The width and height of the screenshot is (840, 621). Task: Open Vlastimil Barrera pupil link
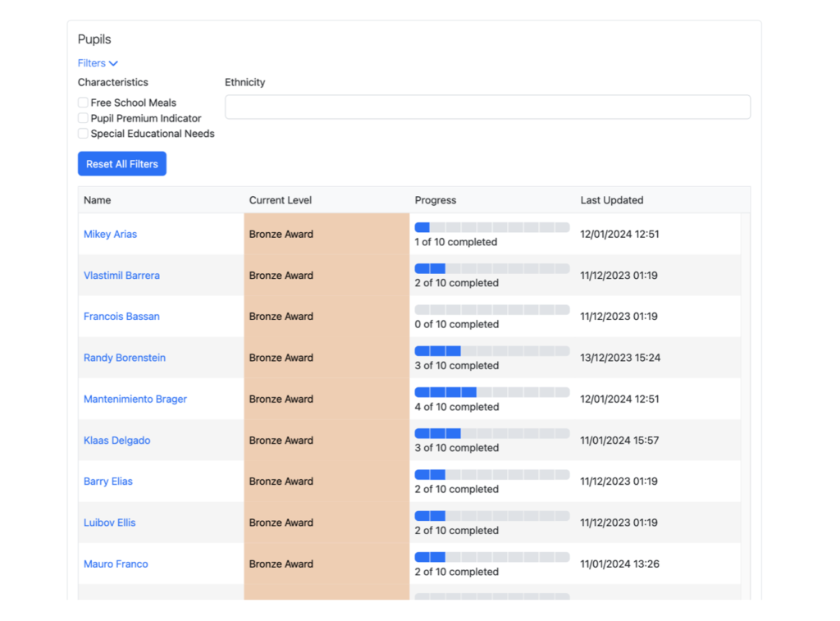click(x=121, y=276)
